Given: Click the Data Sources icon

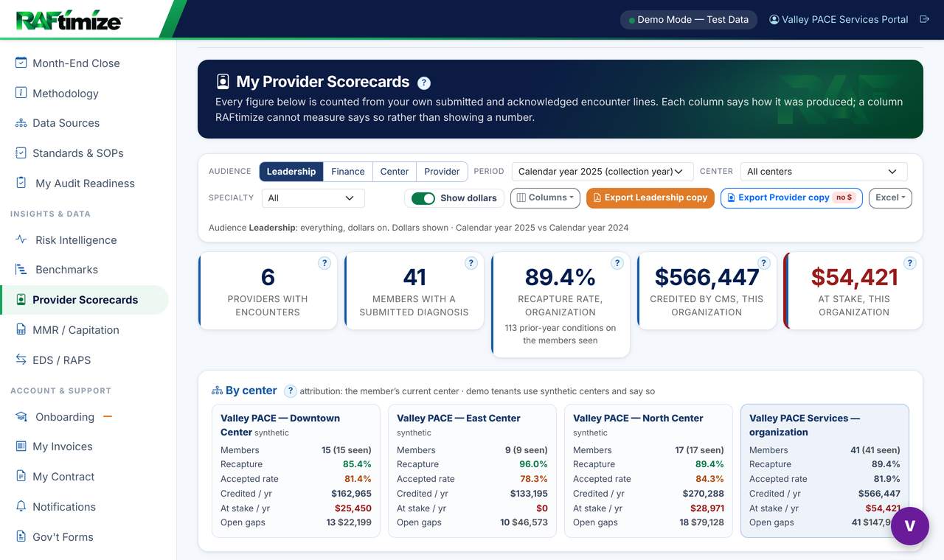Looking at the screenshot, I should point(21,123).
